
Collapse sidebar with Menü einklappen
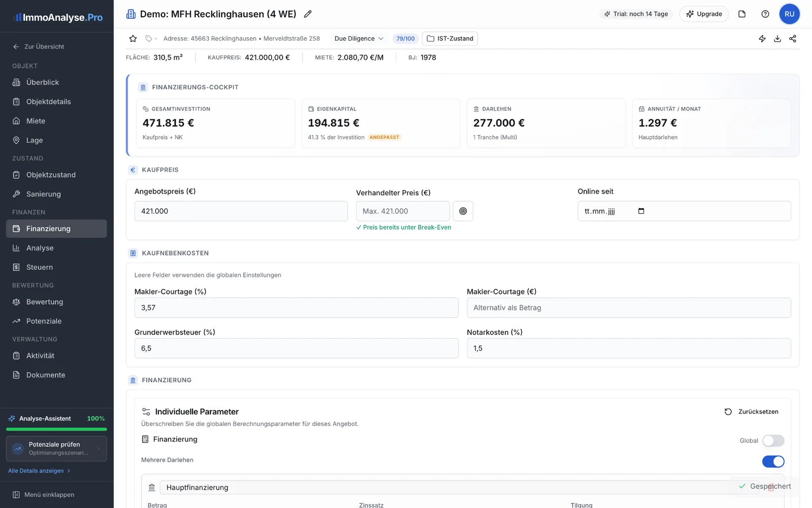click(x=44, y=495)
